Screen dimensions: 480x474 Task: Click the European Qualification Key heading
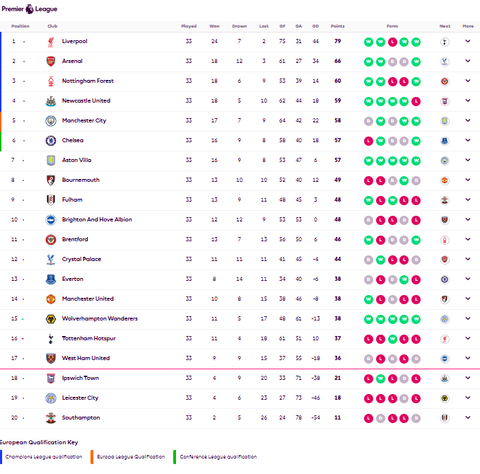tap(39, 442)
